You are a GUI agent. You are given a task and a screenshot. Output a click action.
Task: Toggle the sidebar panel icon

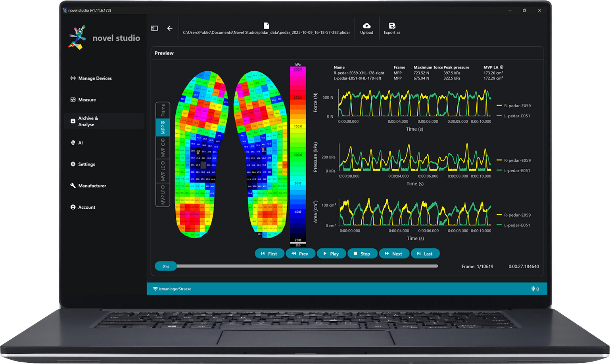[x=155, y=28]
